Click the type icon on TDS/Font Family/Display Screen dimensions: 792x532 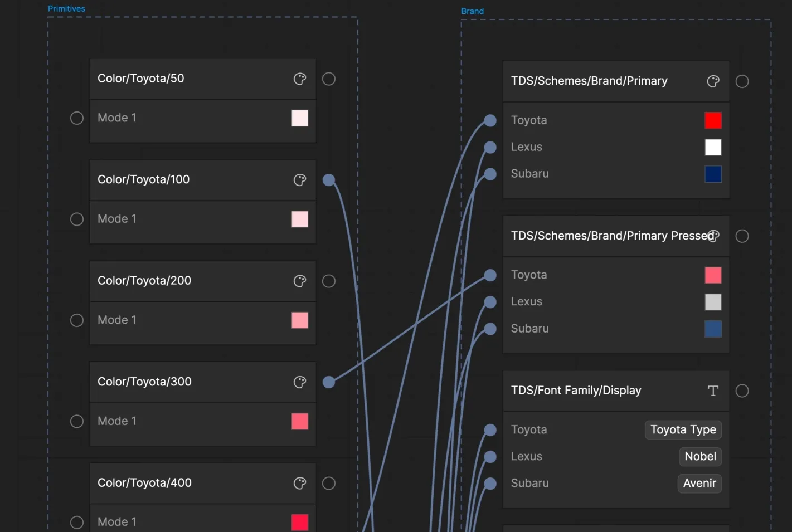pos(713,391)
